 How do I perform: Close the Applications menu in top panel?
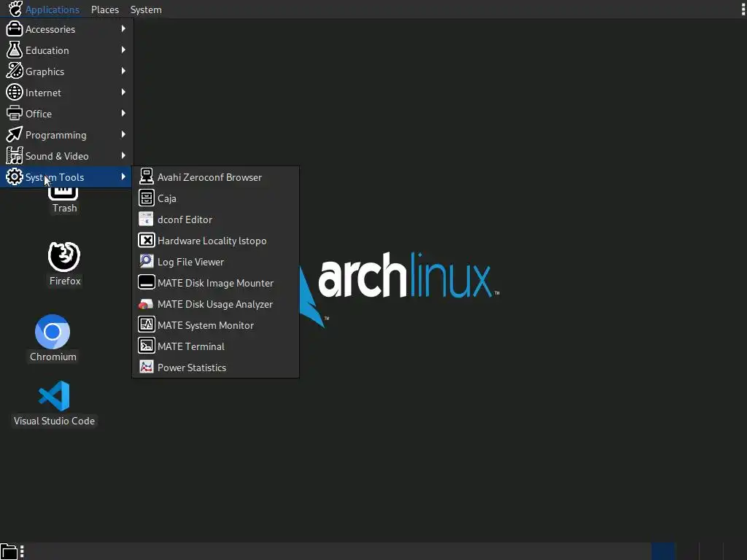[x=44, y=9]
